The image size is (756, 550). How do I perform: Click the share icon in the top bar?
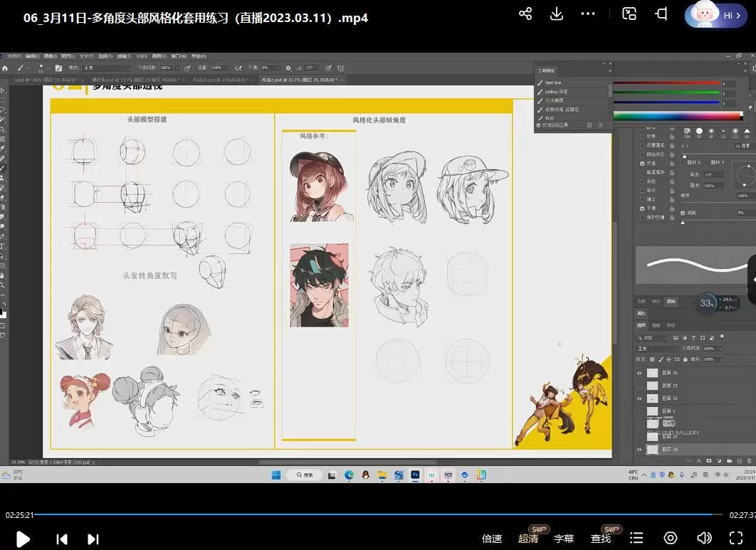[525, 14]
